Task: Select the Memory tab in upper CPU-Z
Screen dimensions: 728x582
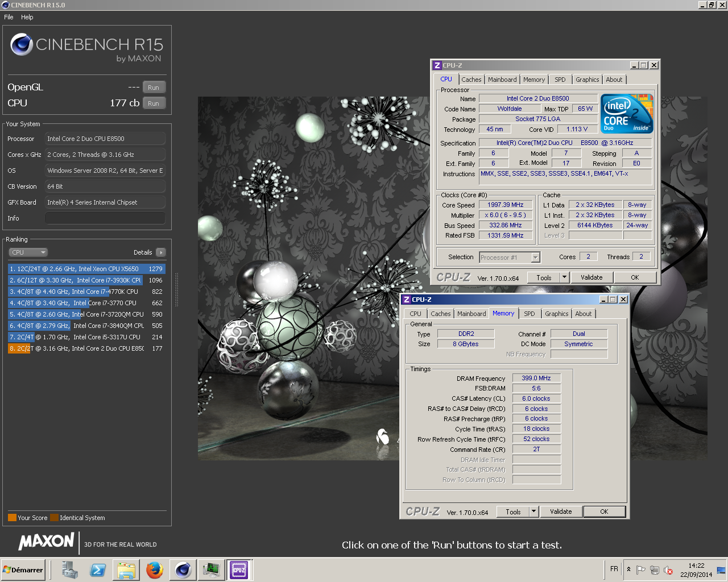Action: [x=534, y=80]
